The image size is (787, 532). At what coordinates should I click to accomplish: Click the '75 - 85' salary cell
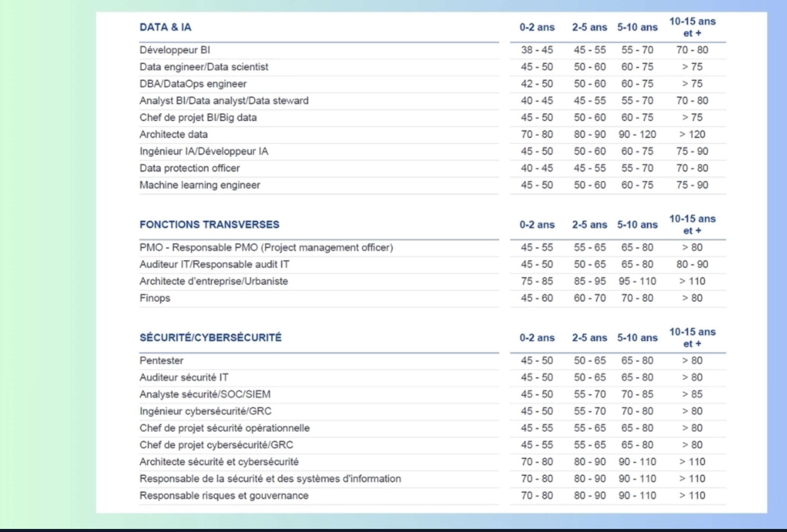tap(537, 281)
